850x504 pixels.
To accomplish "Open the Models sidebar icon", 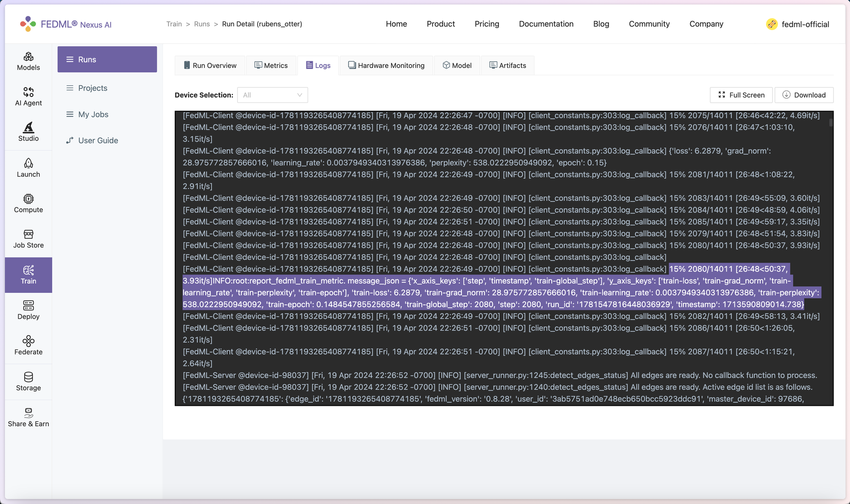I will [x=28, y=57].
